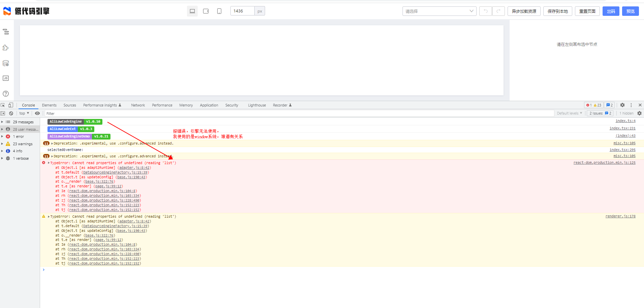This screenshot has height=308, width=644.
Task: Open DevTools settings gear icon
Action: [x=622, y=105]
